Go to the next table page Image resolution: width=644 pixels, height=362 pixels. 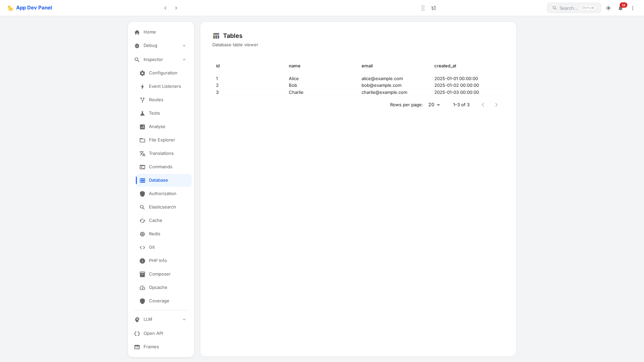click(496, 105)
